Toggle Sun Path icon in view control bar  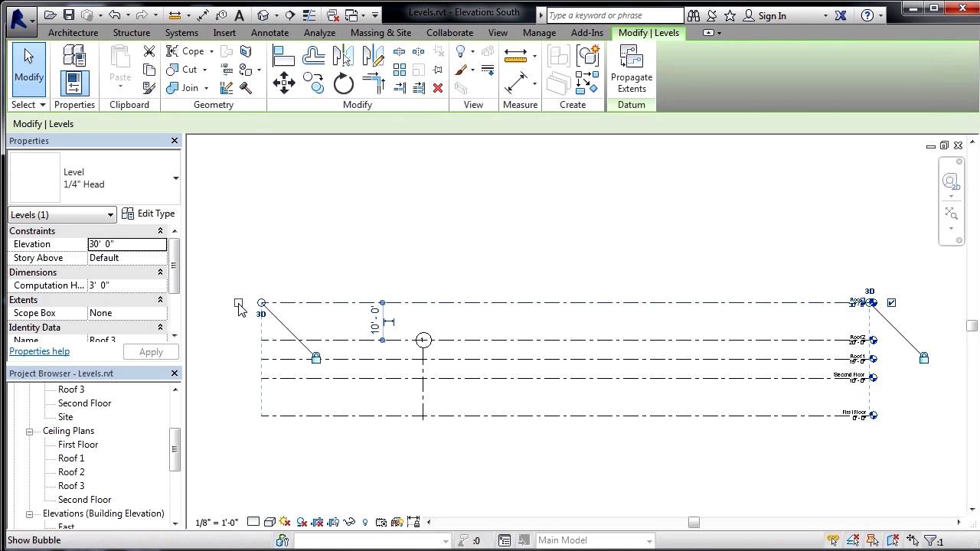[285, 522]
